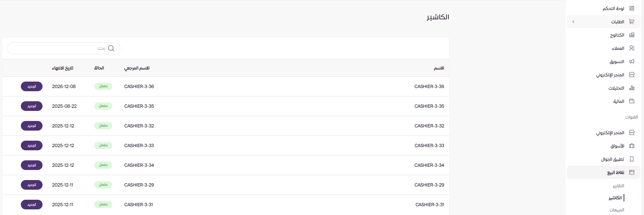Viewport: 644px width, 215px height.
Task: Click the marketing megaphone icon
Action: [x=632, y=61]
